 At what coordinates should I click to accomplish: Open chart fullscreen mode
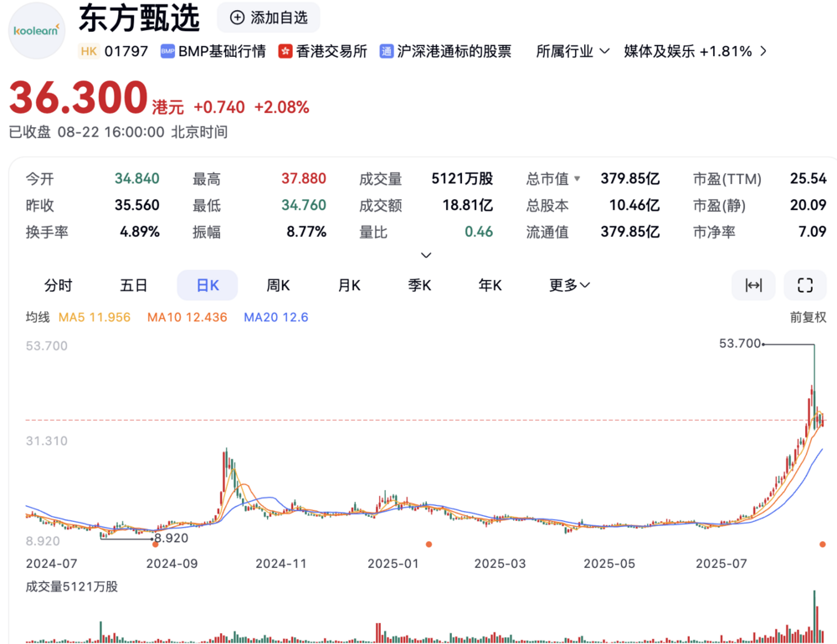pos(804,285)
